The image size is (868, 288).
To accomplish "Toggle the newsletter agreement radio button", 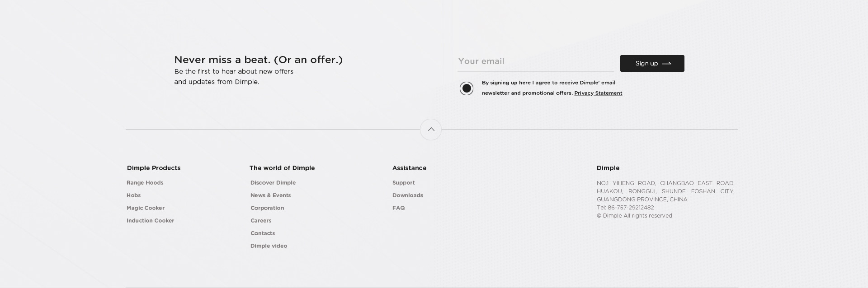I will click(x=467, y=88).
